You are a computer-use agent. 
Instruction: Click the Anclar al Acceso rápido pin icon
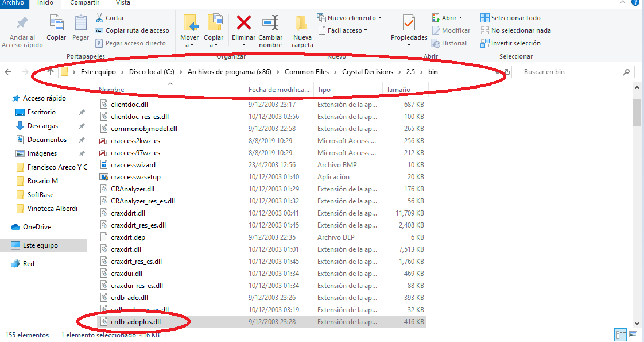click(22, 22)
